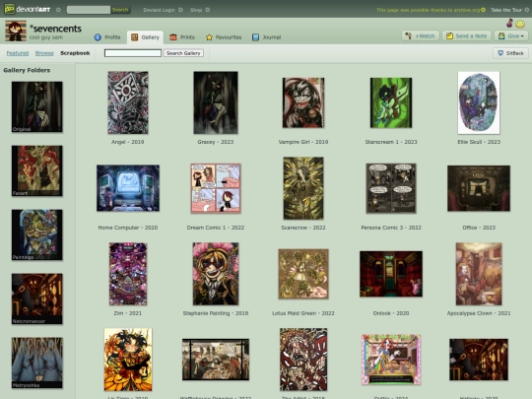Open the black-bordered diner scene thumbnail

(x=216, y=360)
